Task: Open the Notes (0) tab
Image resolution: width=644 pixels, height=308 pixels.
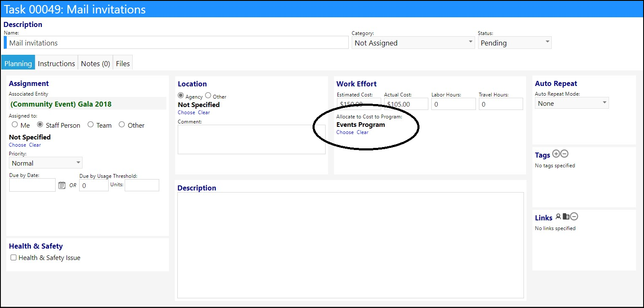Action: pyautogui.click(x=96, y=63)
